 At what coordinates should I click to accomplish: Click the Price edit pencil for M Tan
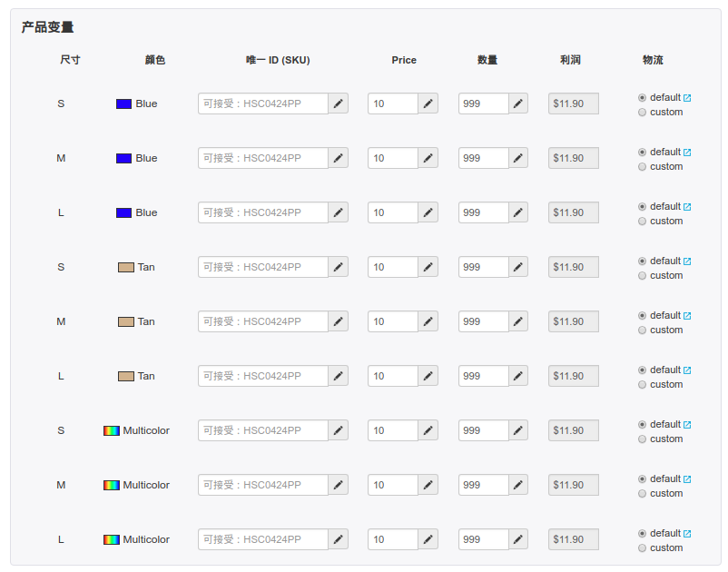(x=428, y=321)
